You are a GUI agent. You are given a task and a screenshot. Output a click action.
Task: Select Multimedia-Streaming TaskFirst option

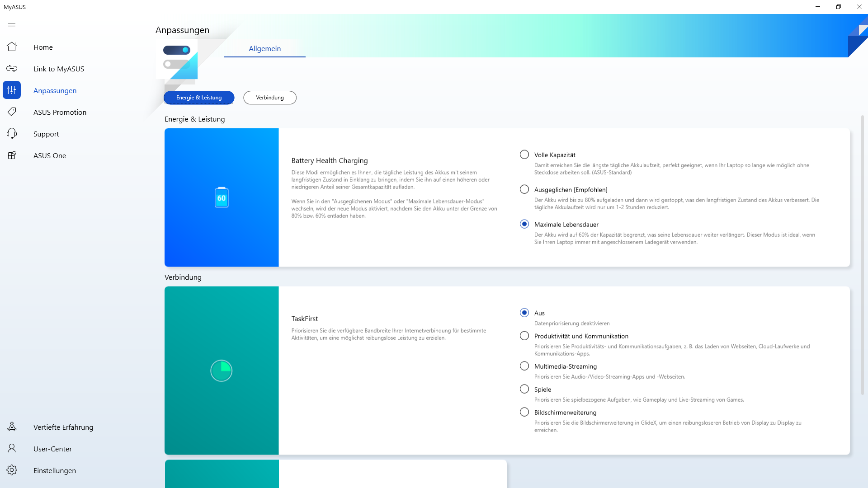coord(524,366)
